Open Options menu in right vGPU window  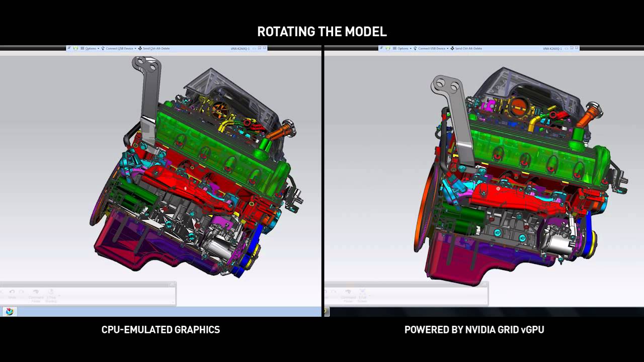[x=403, y=48]
